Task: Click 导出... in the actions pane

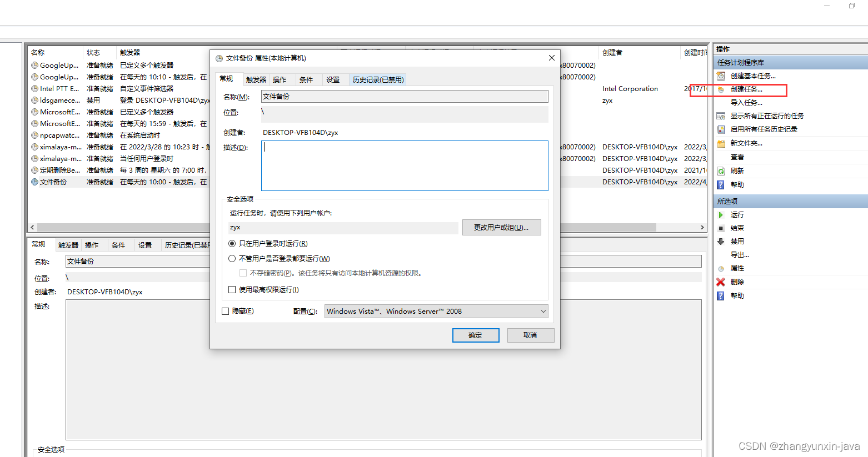Action: click(x=740, y=254)
